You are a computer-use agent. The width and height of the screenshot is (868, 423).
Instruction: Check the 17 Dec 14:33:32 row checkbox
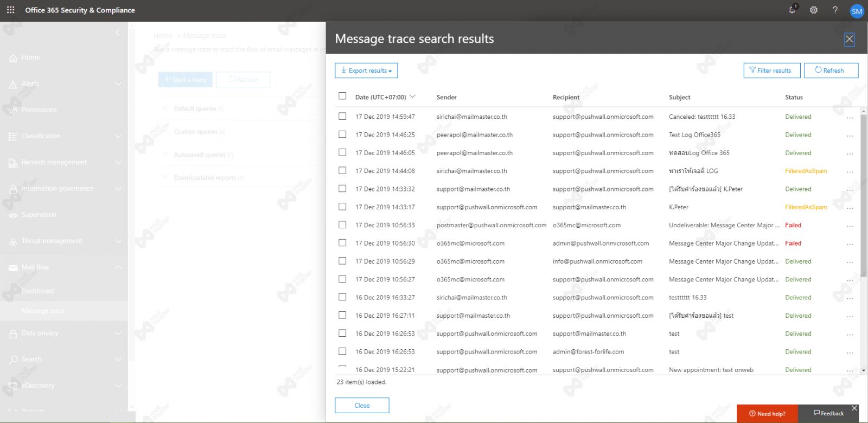point(342,188)
